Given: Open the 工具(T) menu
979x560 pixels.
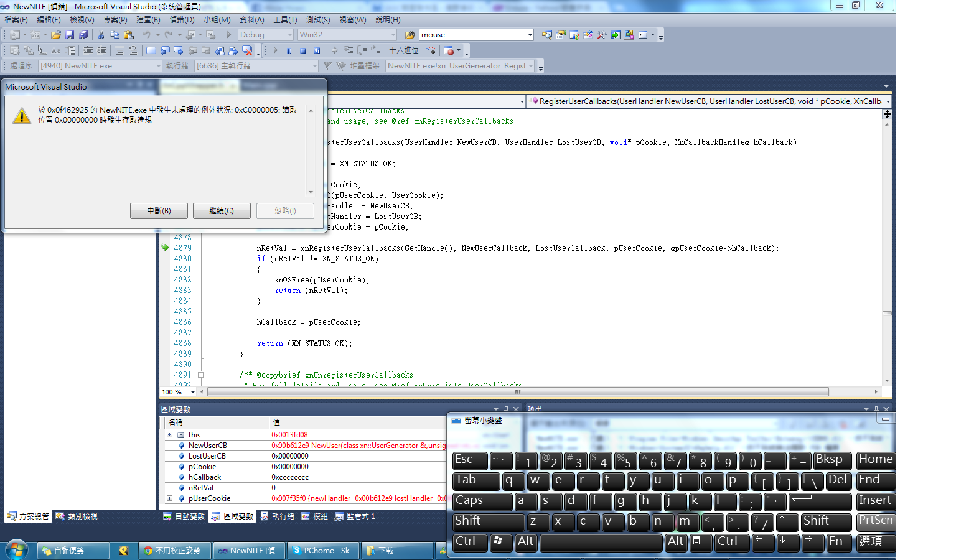Looking at the screenshot, I should [285, 20].
